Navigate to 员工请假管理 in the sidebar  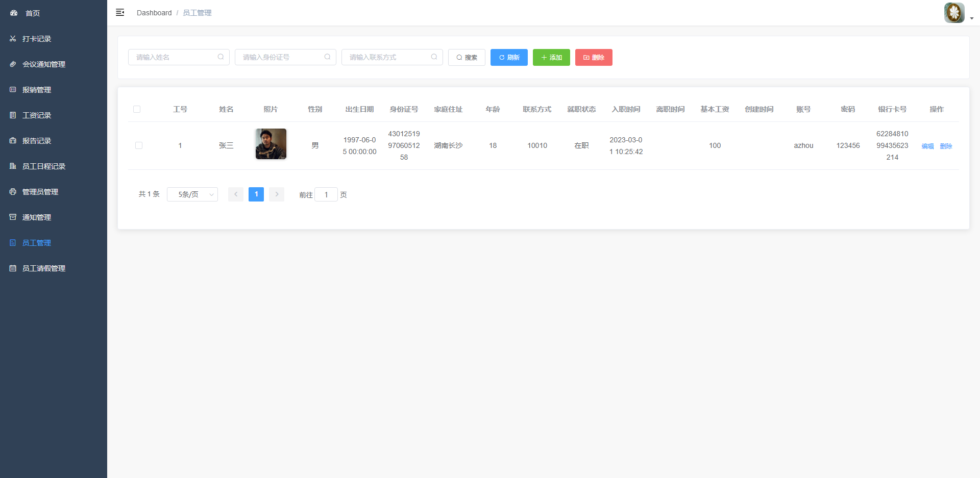(x=43, y=268)
